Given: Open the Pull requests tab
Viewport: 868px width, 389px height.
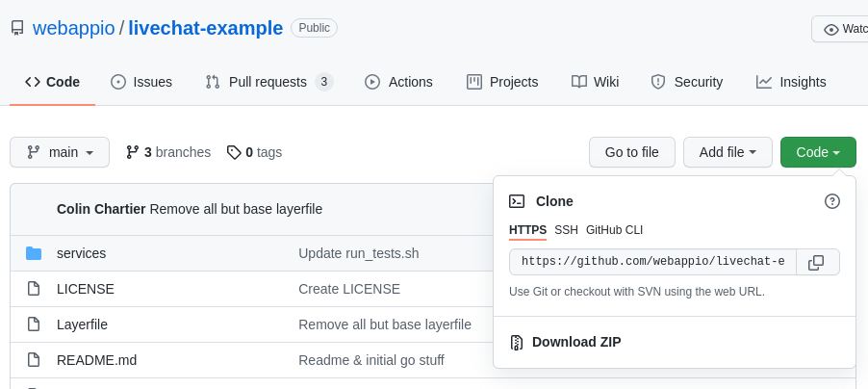Looking at the screenshot, I should pos(269,82).
